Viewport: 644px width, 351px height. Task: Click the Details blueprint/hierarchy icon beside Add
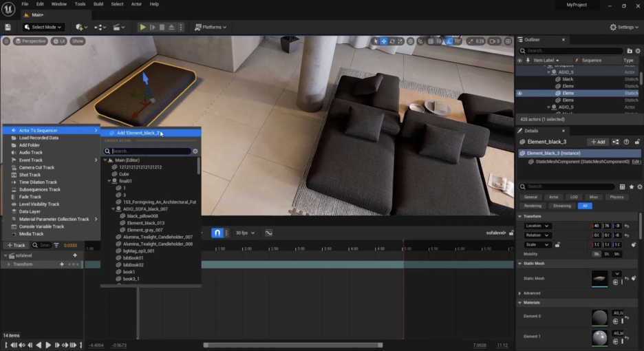click(615, 142)
